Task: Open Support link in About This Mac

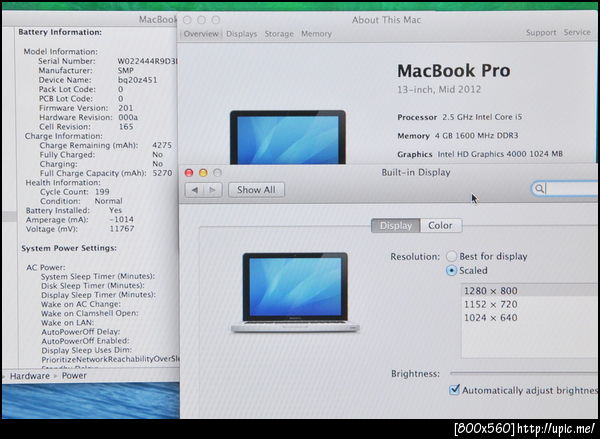Action: [x=541, y=33]
